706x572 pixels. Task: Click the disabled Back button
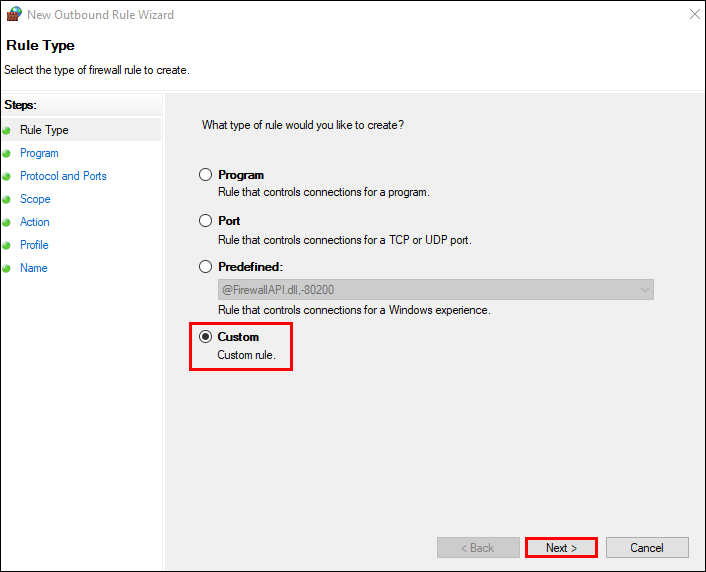(478, 548)
